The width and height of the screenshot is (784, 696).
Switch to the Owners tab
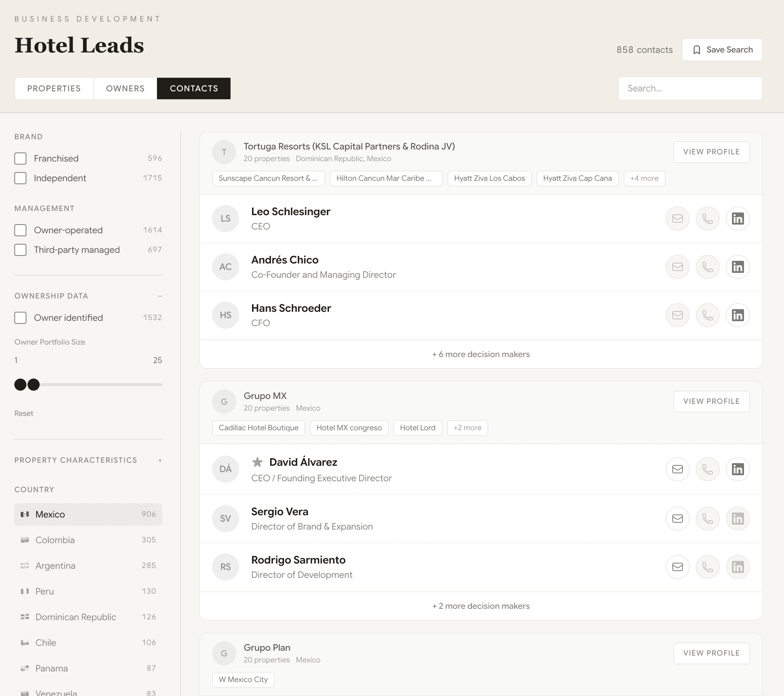point(125,89)
